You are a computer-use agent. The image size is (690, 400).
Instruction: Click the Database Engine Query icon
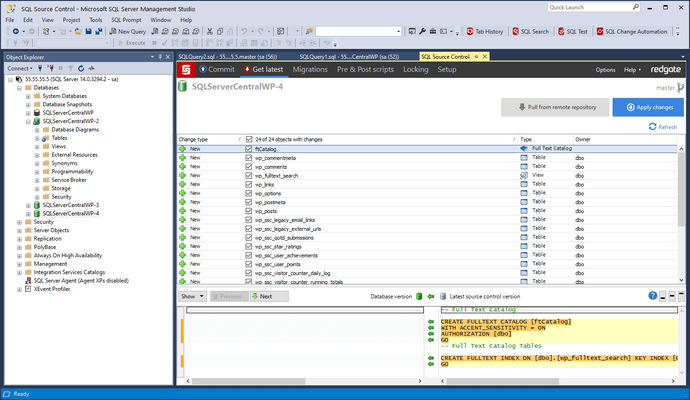[x=155, y=31]
